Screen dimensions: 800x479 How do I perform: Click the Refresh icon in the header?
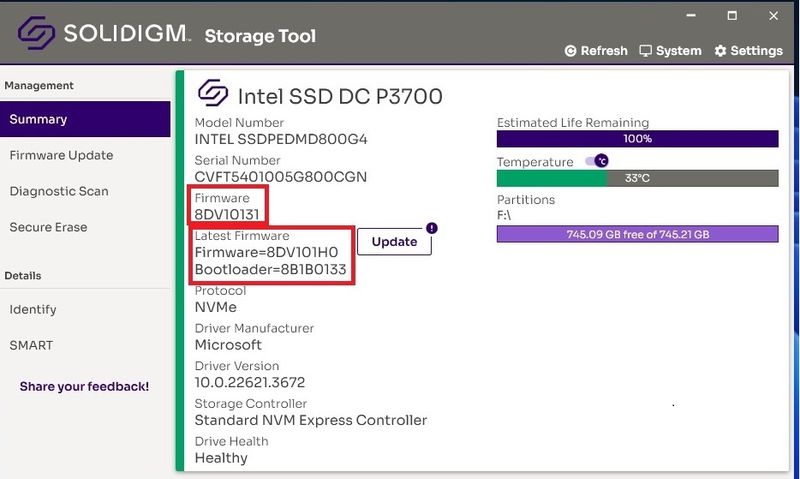coord(570,51)
